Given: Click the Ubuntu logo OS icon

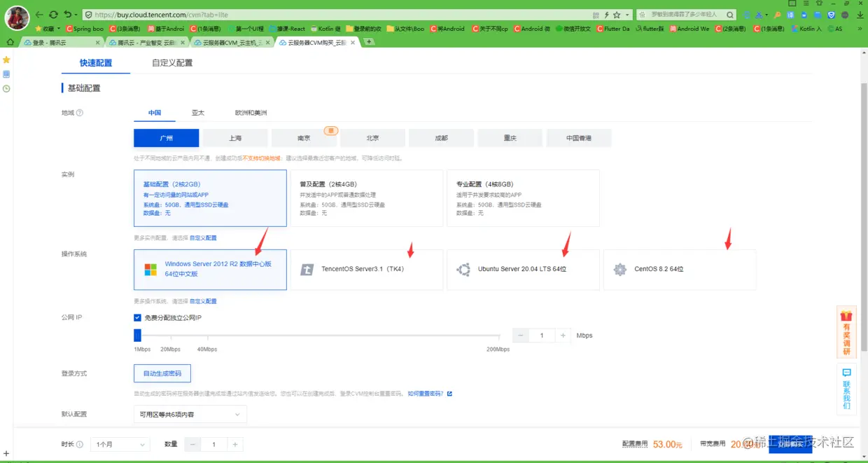Looking at the screenshot, I should [463, 269].
